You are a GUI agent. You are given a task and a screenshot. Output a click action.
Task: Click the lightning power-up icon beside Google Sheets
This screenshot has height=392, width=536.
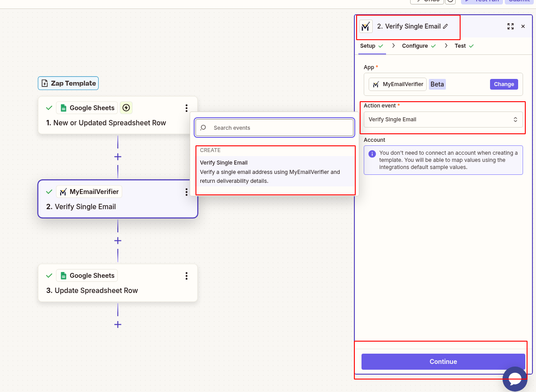[126, 107]
